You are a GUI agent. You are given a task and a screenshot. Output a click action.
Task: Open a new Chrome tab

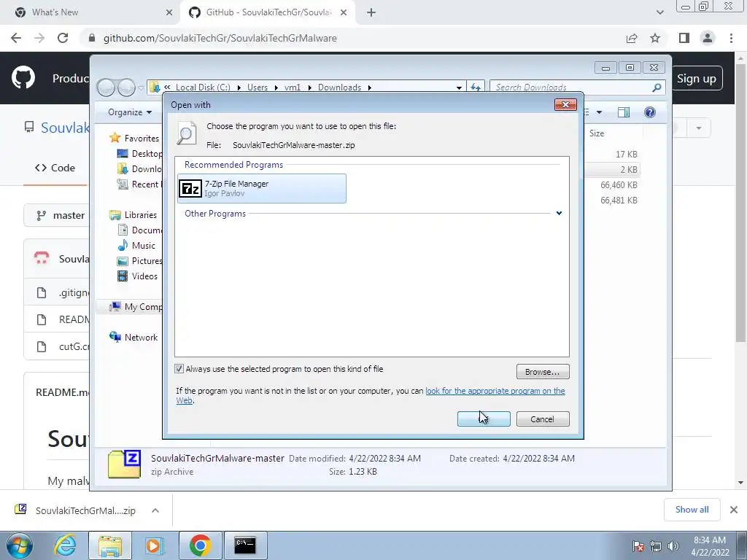tap(371, 12)
